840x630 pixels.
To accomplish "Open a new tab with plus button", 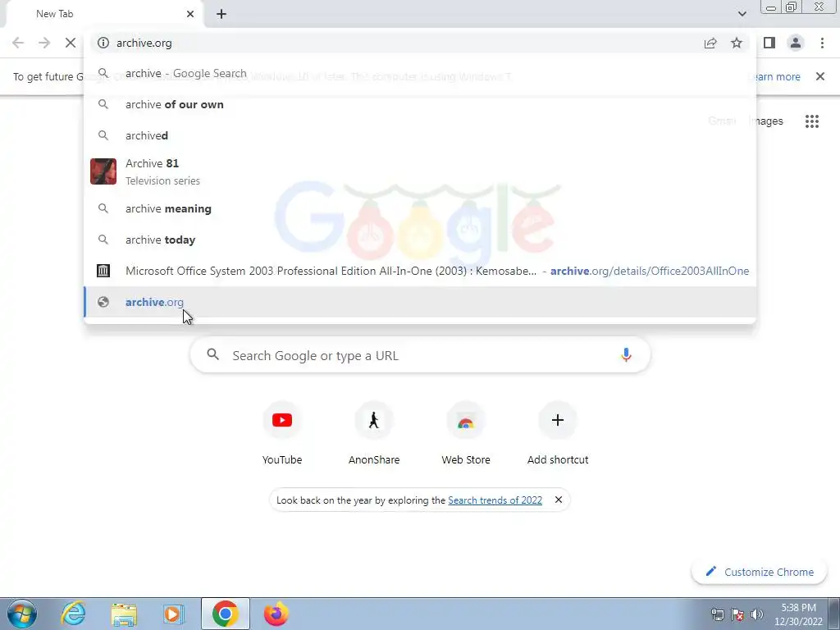I will tap(221, 14).
